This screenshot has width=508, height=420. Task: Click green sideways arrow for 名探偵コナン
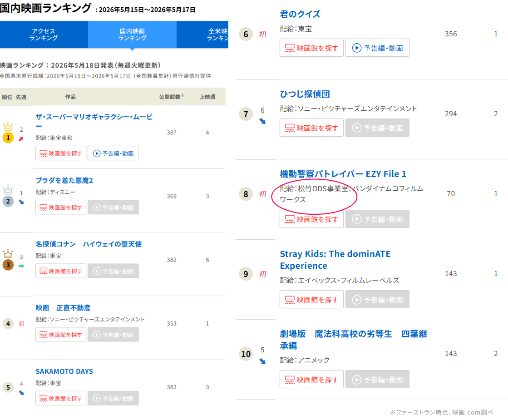21,266
